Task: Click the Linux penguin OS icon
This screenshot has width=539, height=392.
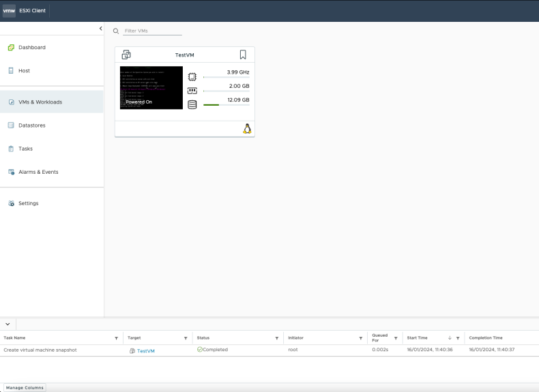Action: (247, 129)
